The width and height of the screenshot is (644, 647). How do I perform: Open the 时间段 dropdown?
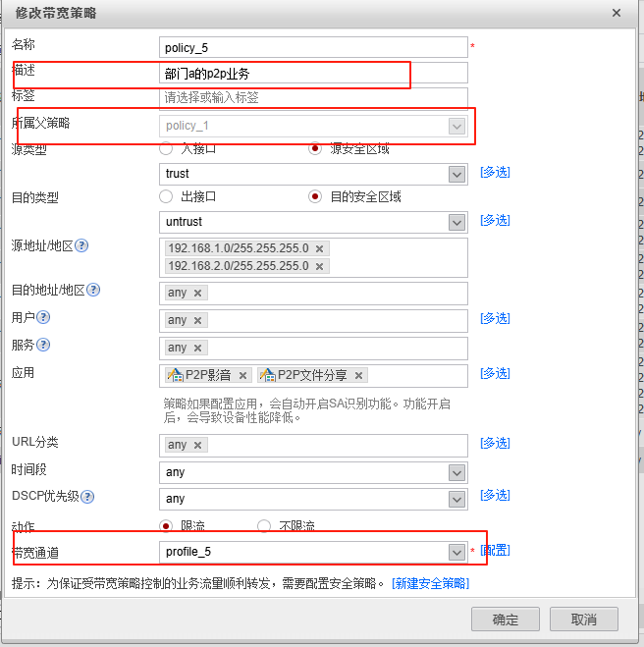coord(457,473)
